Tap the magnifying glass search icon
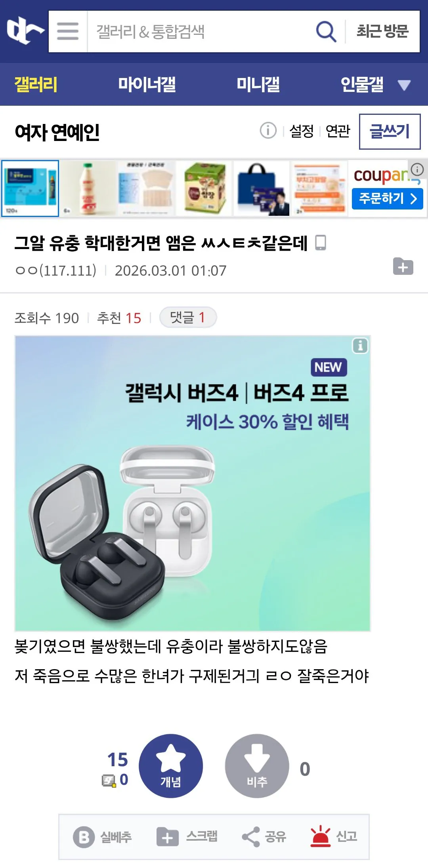428x868 pixels. [326, 31]
